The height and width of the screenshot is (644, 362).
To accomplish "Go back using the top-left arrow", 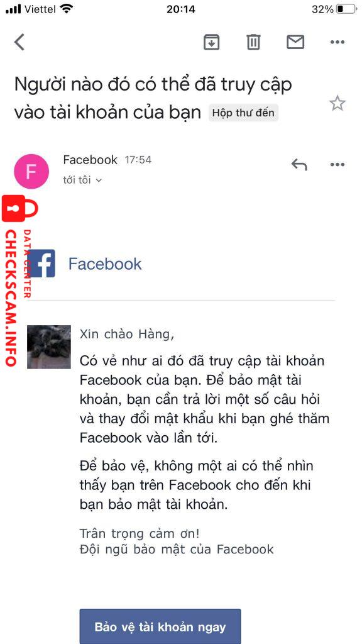I will pyautogui.click(x=19, y=42).
